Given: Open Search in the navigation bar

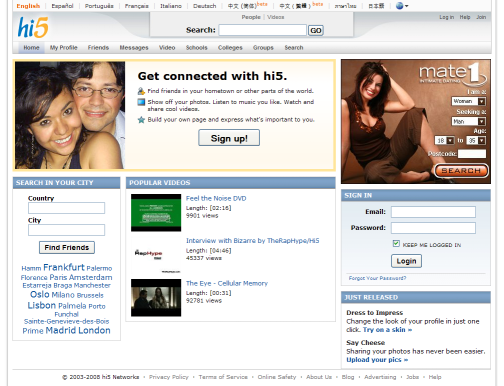Looking at the screenshot, I should coord(294,48).
